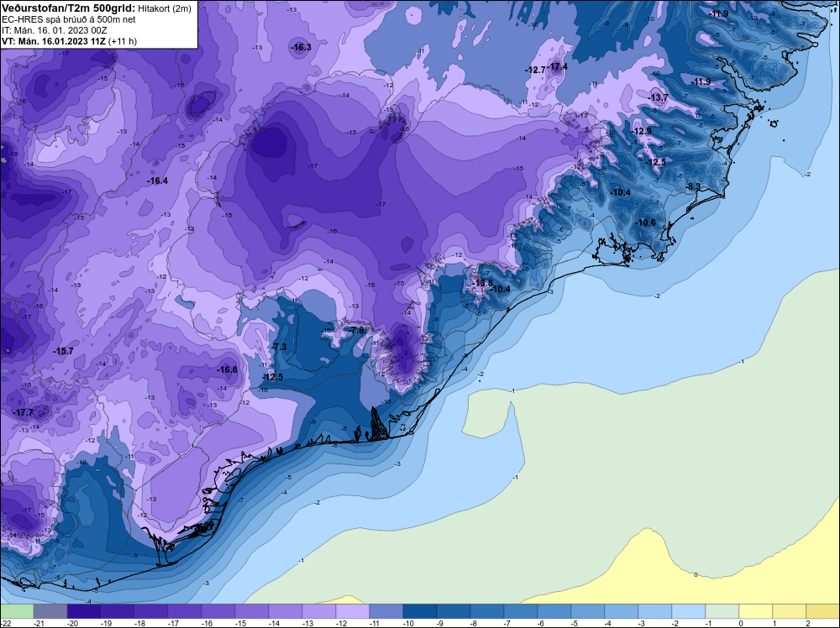Viewport: 840px width, 628px height.
Task: Select the pale yellow legend swatch between 0 and 1
Action: tap(756, 611)
